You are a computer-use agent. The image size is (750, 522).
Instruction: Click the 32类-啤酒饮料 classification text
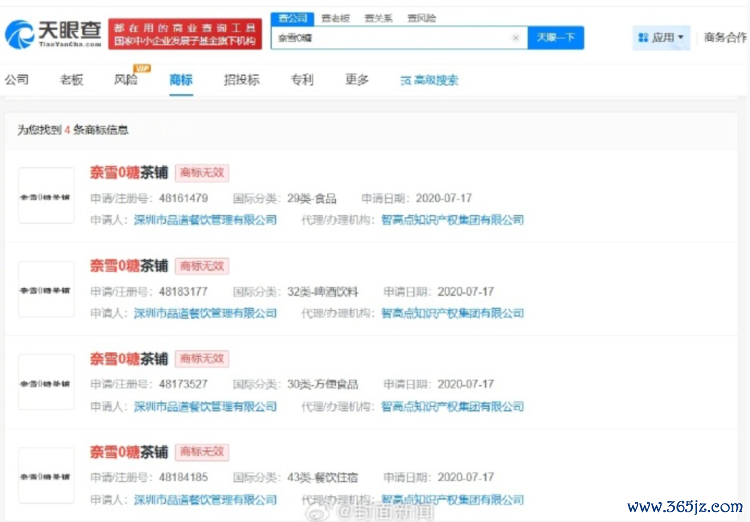click(x=323, y=291)
